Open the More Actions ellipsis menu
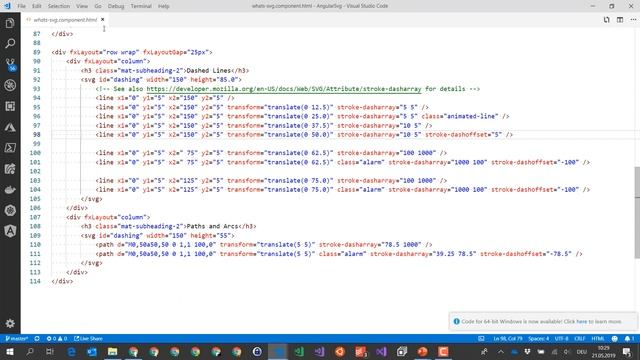 (633, 20)
